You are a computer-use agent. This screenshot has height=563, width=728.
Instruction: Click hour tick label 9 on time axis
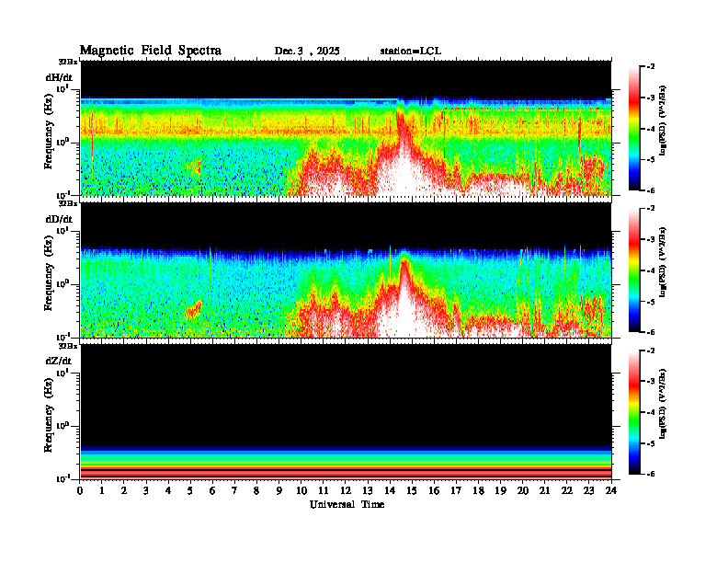click(279, 490)
